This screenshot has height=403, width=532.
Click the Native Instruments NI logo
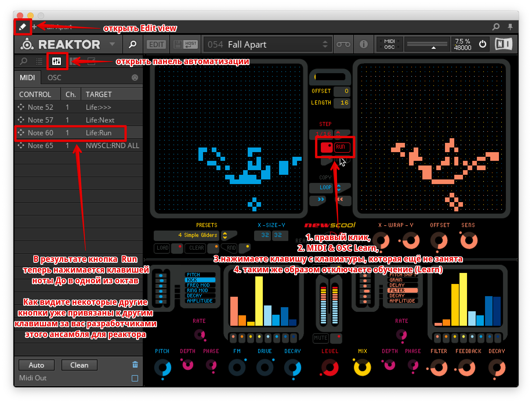click(x=503, y=44)
